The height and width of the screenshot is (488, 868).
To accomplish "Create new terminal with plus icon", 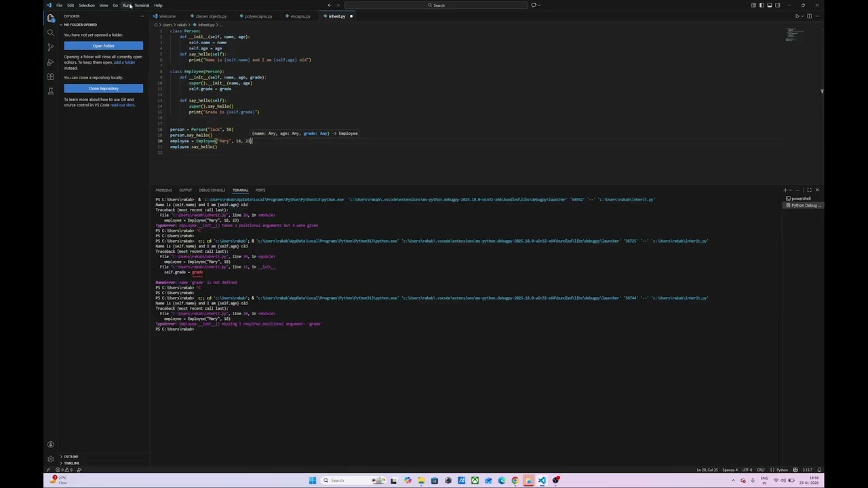I will click(x=785, y=190).
